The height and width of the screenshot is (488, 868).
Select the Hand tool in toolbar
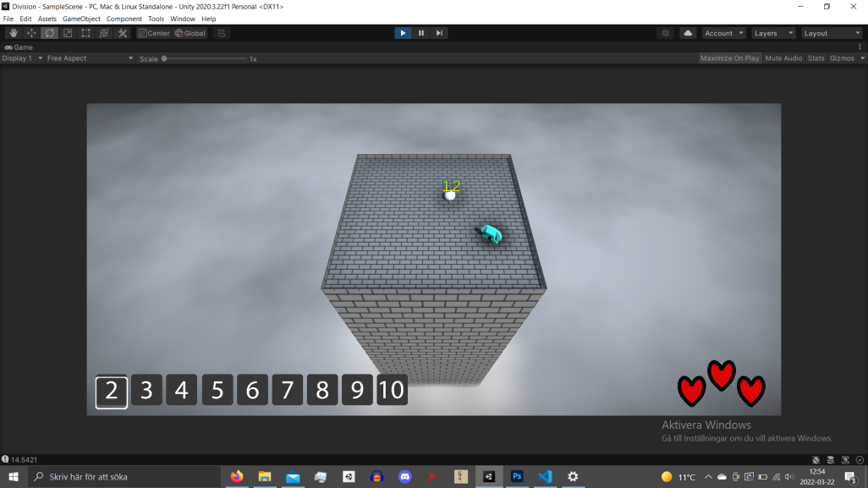(x=14, y=33)
